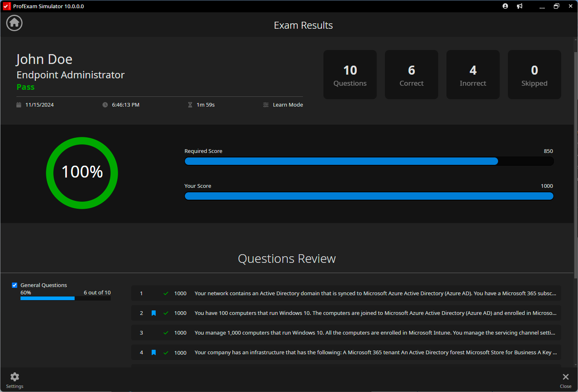Open the user account icon in title bar
The width and height of the screenshot is (578, 392).
[505, 6]
